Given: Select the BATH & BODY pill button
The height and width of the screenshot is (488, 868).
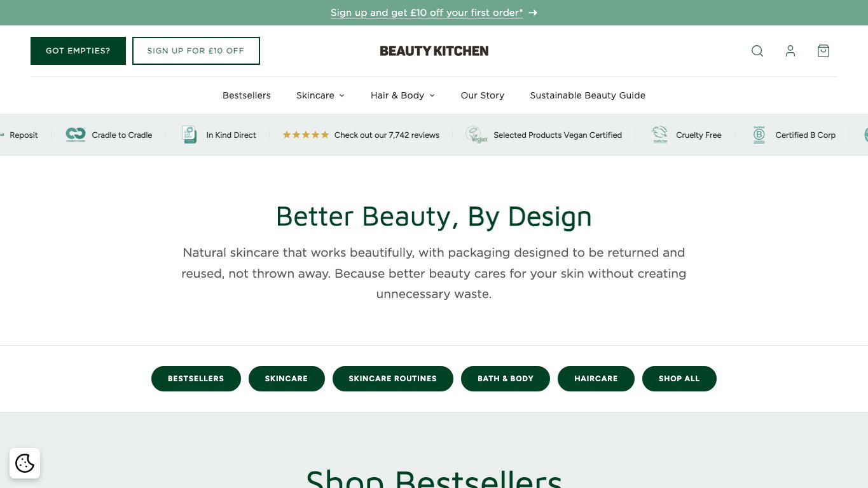Looking at the screenshot, I should 506,379.
